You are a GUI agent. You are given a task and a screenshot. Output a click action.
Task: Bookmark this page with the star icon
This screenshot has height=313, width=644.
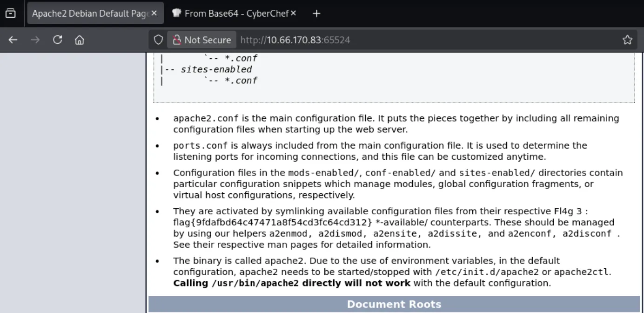pos(627,40)
